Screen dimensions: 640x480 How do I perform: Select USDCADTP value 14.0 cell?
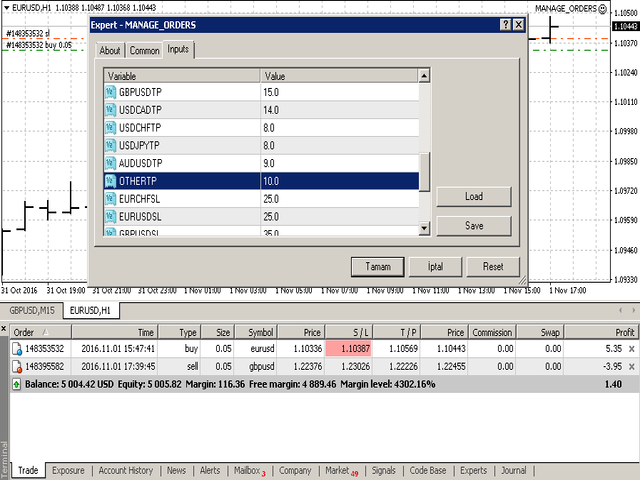pyautogui.click(x=340, y=110)
